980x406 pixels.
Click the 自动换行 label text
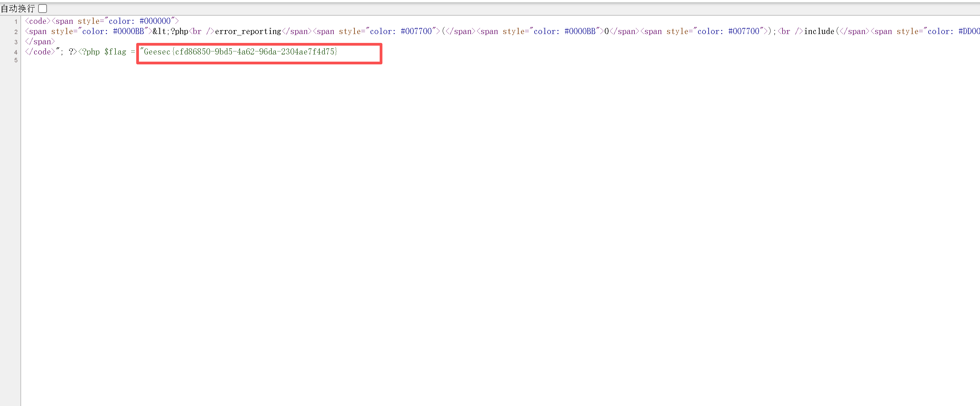pyautogui.click(x=17, y=9)
